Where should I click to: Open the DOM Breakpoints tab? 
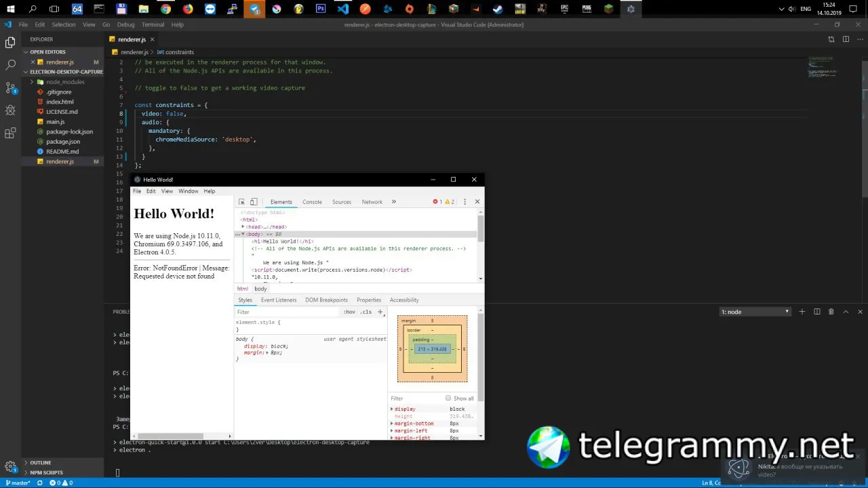pos(326,300)
